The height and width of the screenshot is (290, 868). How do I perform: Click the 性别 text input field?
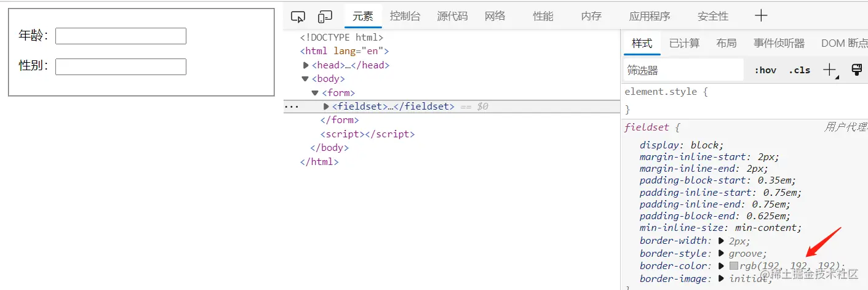[121, 66]
